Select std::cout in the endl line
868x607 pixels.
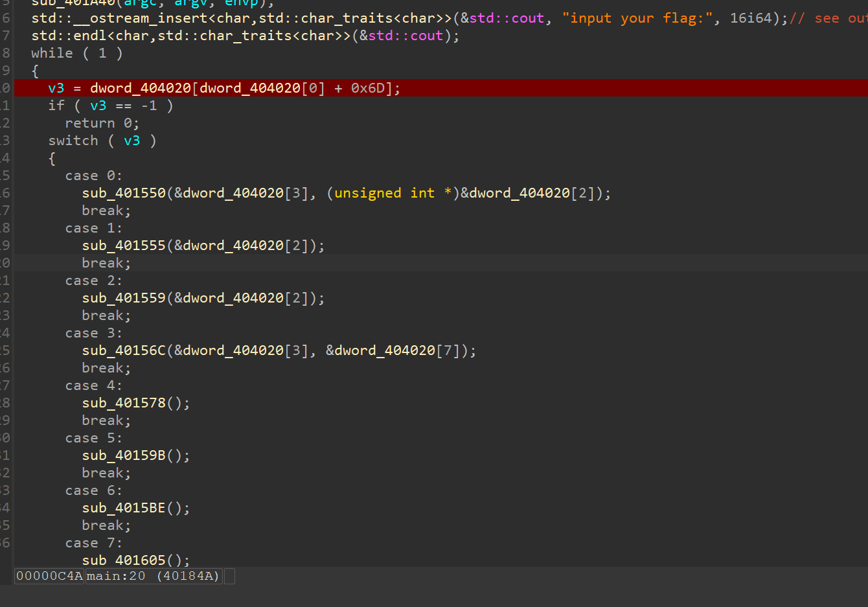[x=405, y=36]
